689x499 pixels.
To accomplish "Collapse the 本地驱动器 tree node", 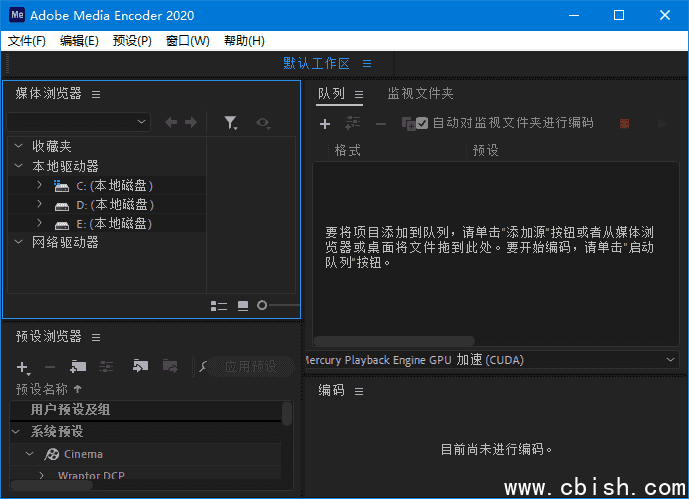I will pos(18,166).
